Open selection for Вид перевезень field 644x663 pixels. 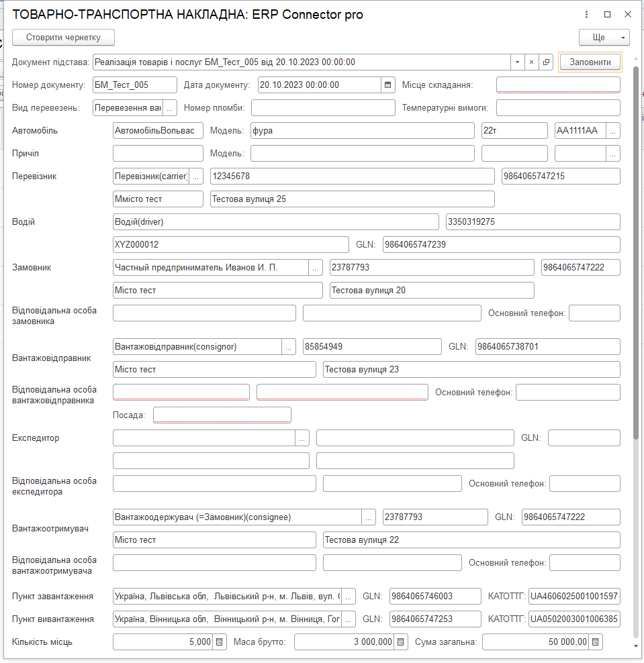click(x=170, y=108)
